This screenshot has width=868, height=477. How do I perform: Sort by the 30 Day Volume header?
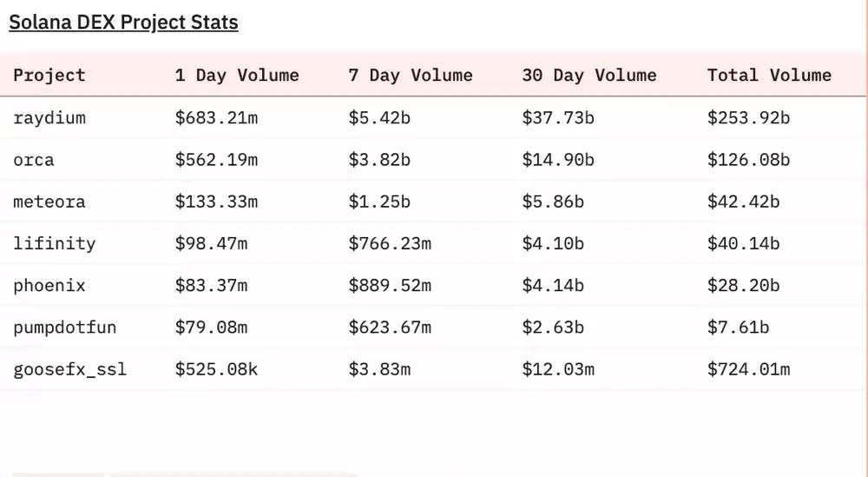tap(589, 75)
